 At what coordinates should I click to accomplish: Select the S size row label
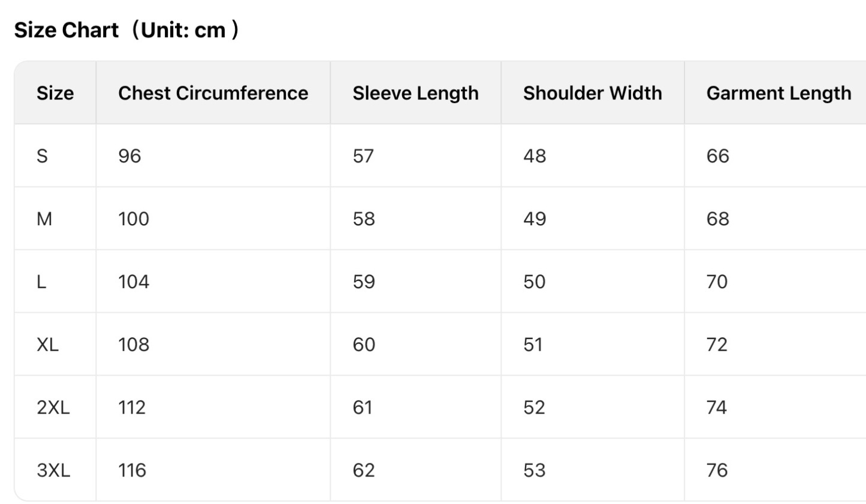click(42, 156)
